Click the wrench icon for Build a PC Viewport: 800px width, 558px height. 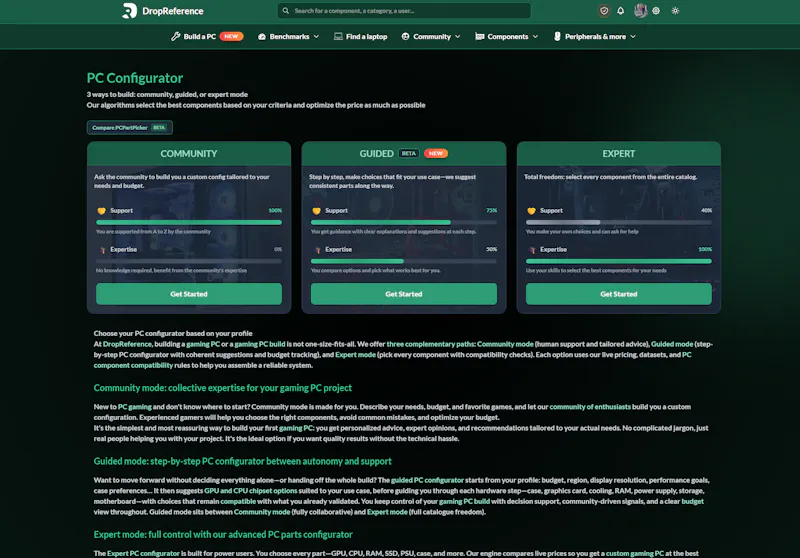(x=176, y=36)
